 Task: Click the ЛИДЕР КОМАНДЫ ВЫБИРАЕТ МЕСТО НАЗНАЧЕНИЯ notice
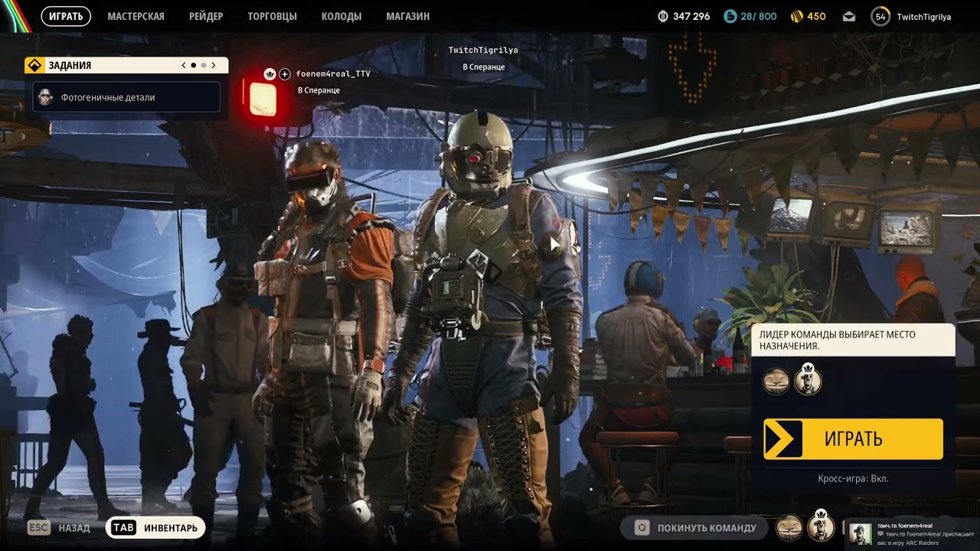[853, 340]
